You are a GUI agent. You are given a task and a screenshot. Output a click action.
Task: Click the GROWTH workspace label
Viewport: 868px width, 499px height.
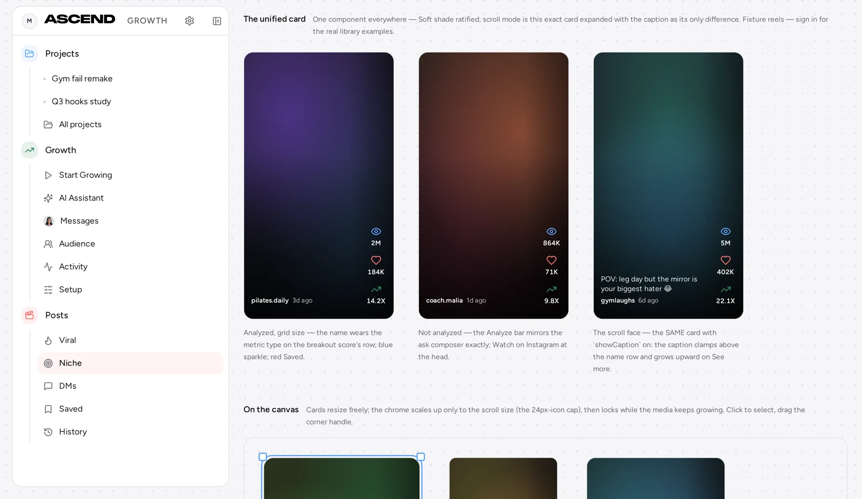147,21
